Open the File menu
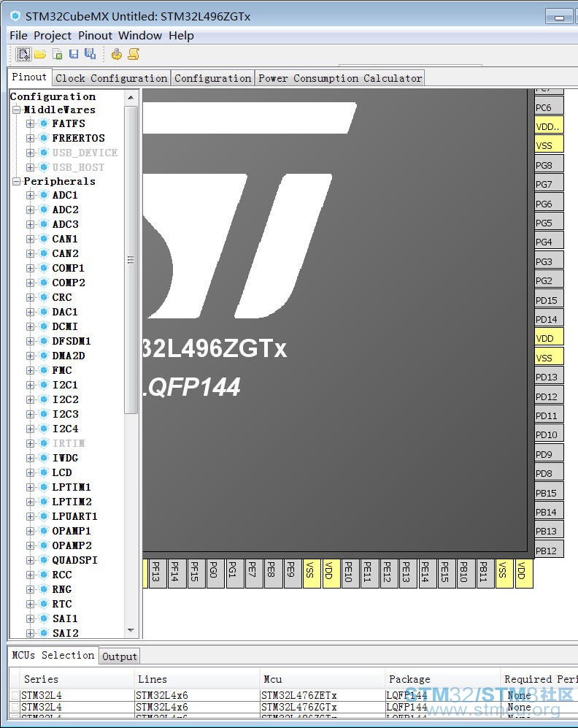Viewport: 578px width, 728px height. pos(18,36)
